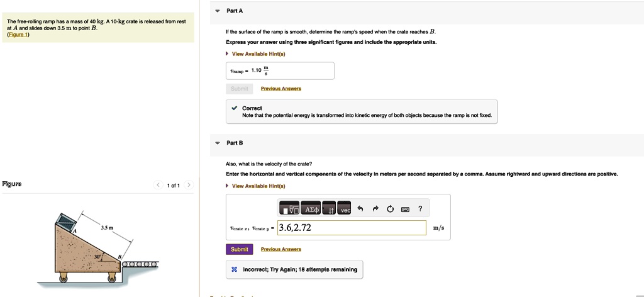Open the keyboard shortcuts icon
Viewport: 644px width, 297px height.
pos(406,210)
